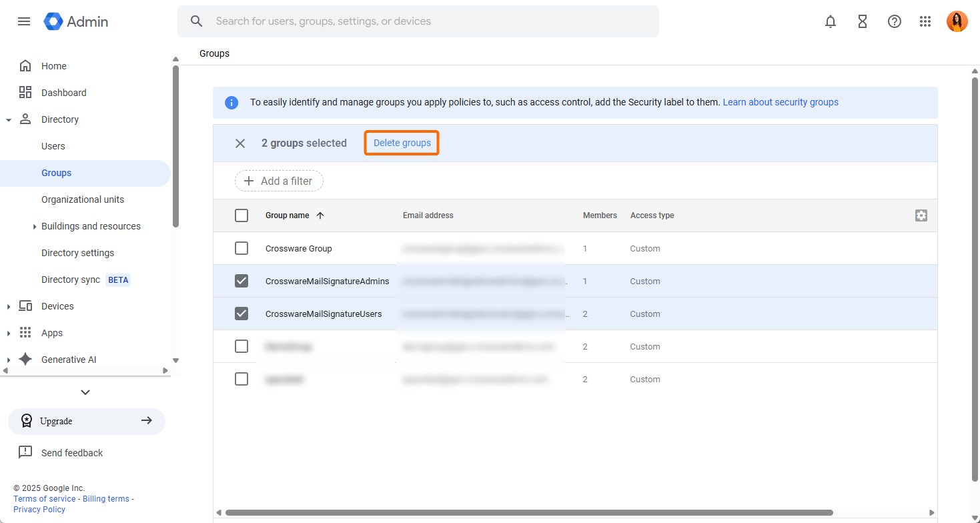Open the notifications bell
980x523 pixels.
(x=831, y=21)
